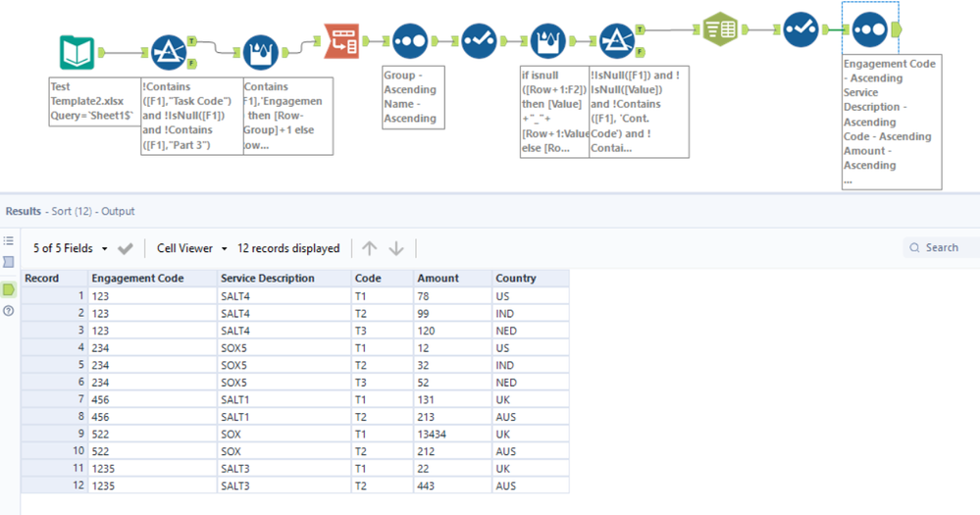Click the F output anchor of the second Filter
The height and width of the screenshot is (515, 980).
[x=641, y=53]
